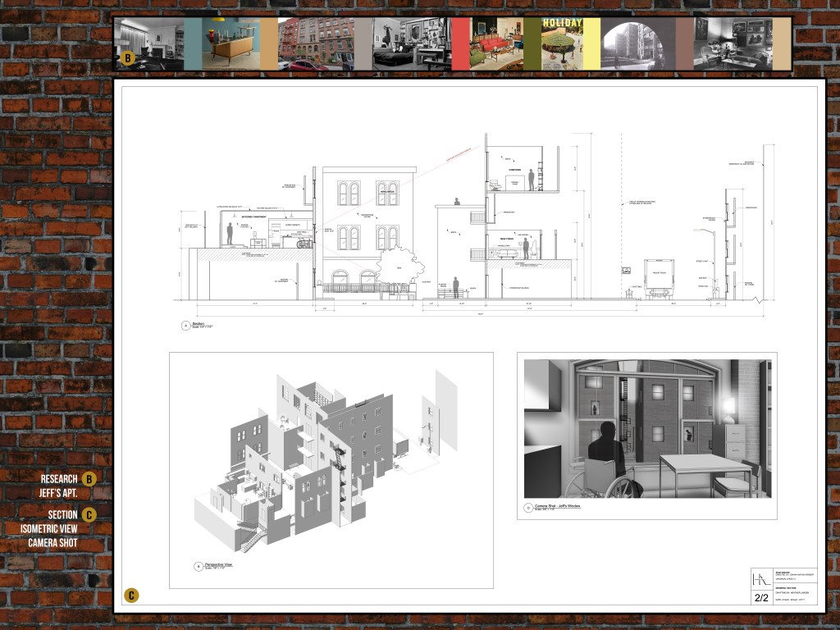This screenshot has width=840, height=630.
Task: Select the CAMERA SHOT link
Action: coord(53,543)
